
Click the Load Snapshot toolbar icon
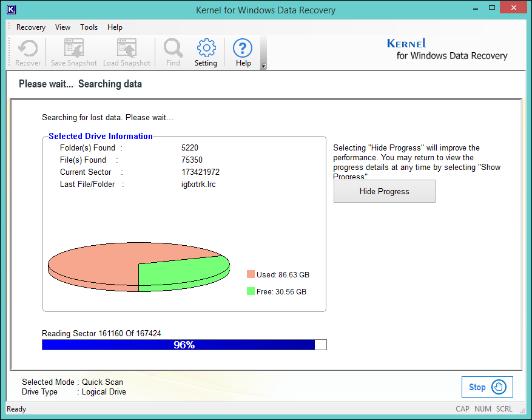pyautogui.click(x=127, y=52)
